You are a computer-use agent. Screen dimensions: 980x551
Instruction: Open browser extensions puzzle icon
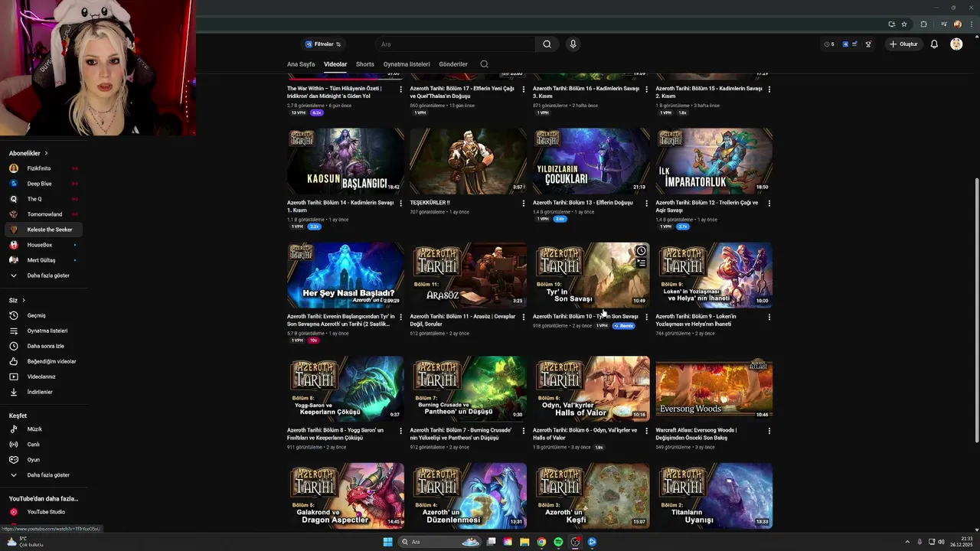click(x=923, y=24)
